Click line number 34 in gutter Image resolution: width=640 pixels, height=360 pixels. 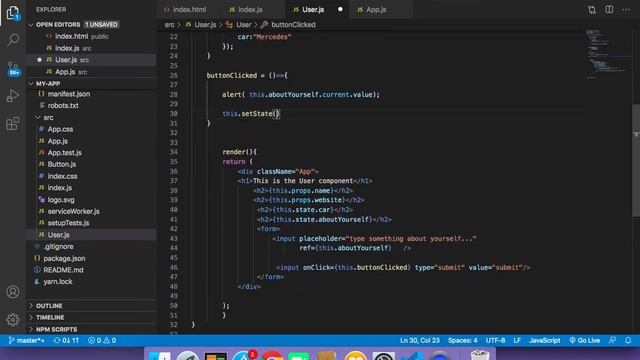point(174,152)
